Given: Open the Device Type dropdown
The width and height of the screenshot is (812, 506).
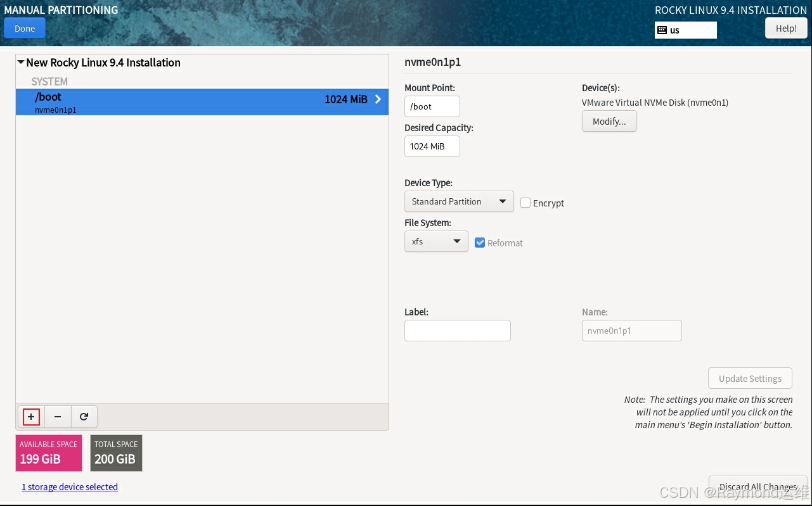Looking at the screenshot, I should (459, 201).
